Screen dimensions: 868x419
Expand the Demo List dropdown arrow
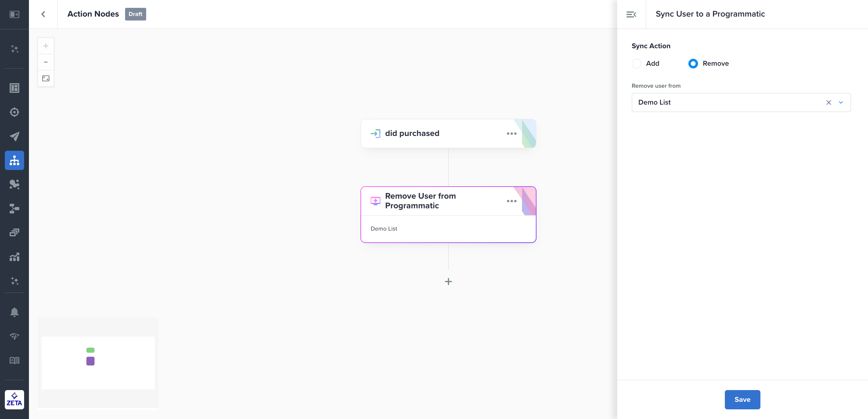tap(841, 102)
